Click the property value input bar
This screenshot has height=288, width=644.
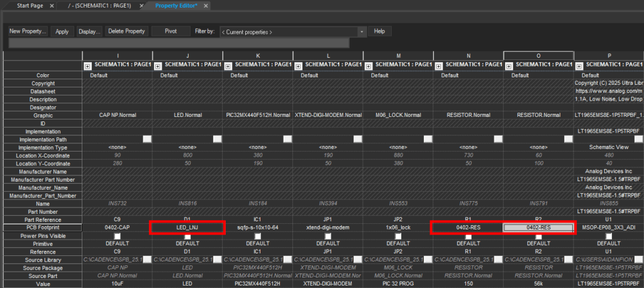coord(179,43)
